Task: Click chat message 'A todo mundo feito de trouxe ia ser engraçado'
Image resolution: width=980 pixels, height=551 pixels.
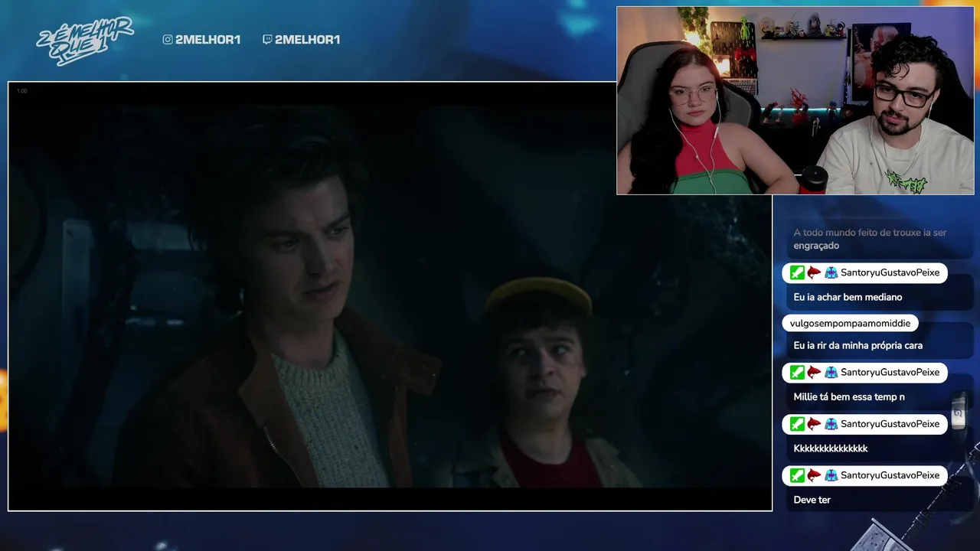Action: (x=870, y=239)
